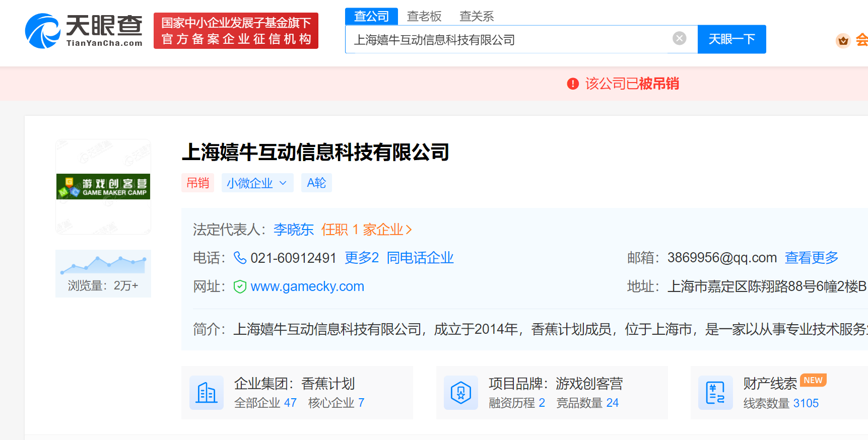The height and width of the screenshot is (440, 868).
Task: Click the address 上海市嘉定区陈翔路88号
Action: tap(767, 286)
